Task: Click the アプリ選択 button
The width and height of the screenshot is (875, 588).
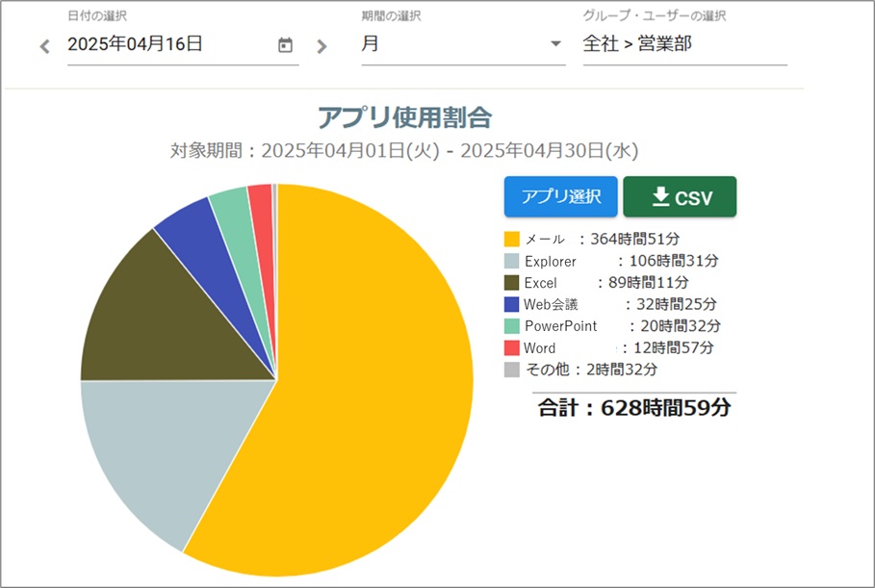Action: click(x=561, y=197)
